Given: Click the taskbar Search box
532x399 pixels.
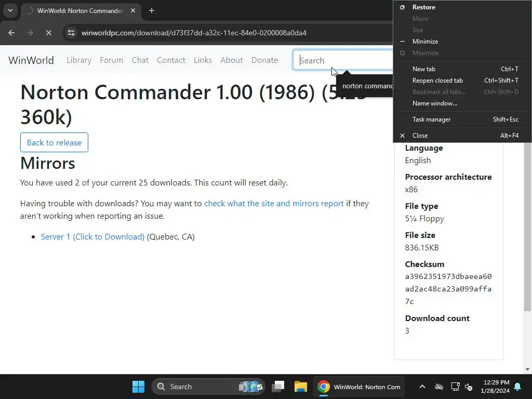Looking at the screenshot, I should pos(208,387).
